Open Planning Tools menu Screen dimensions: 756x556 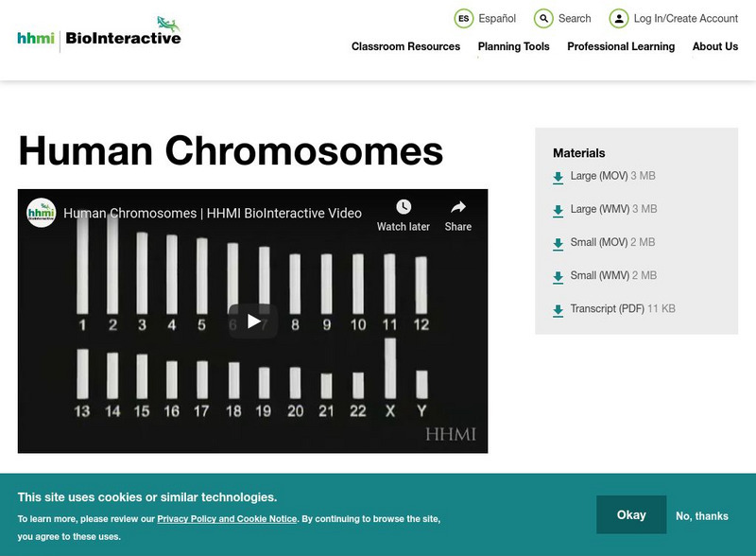[x=513, y=46]
